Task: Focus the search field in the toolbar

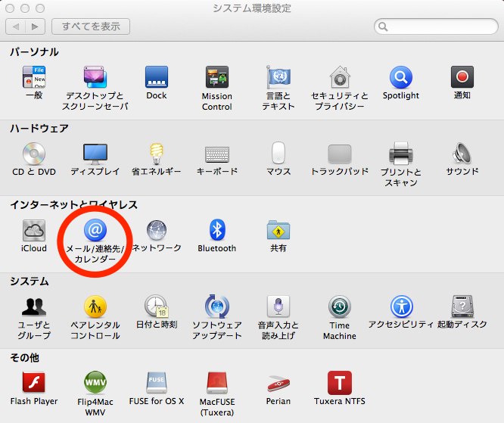Action: 436,26
